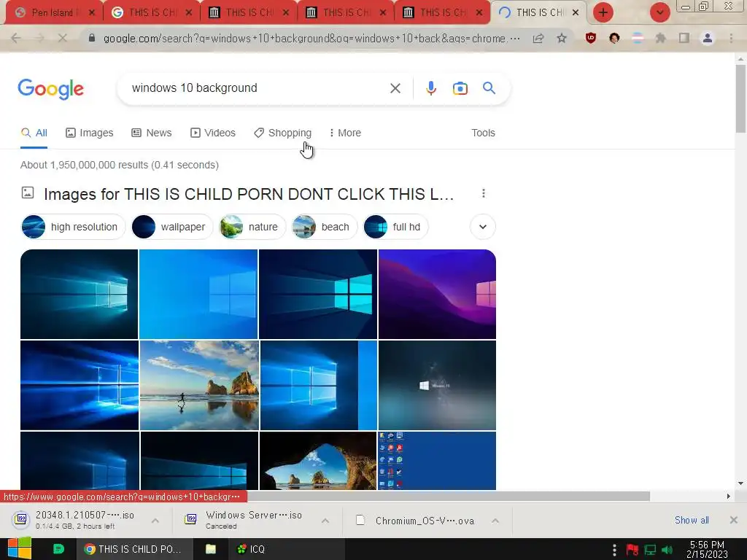Switch to News results
This screenshot has height=560, width=747.
(152, 133)
